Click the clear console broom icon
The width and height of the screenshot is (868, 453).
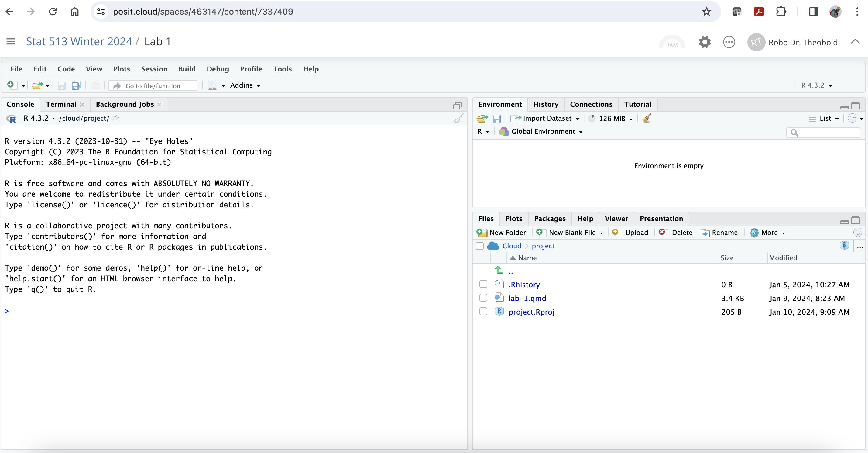458,118
